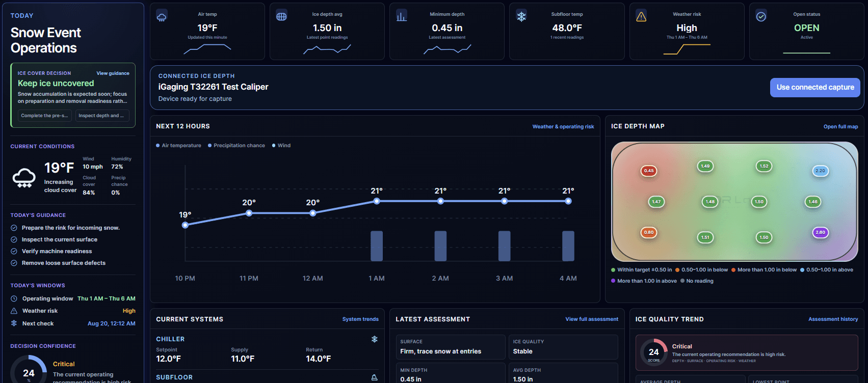Toggle Wind legend series
Image resolution: width=868 pixels, height=383 pixels.
point(281,146)
